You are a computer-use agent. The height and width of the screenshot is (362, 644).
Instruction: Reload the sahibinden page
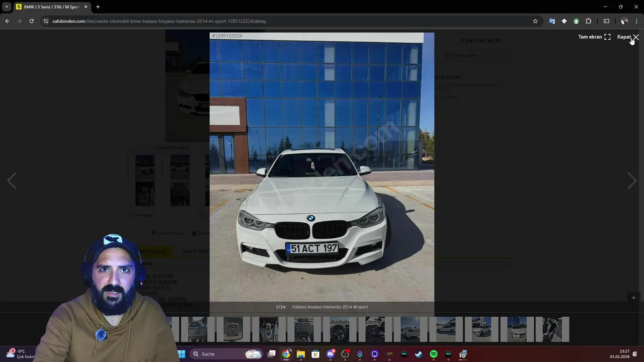[31, 21]
